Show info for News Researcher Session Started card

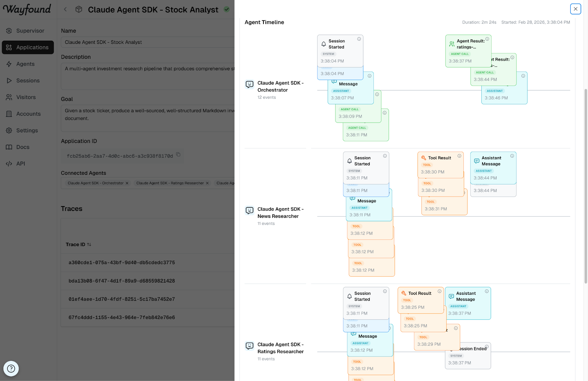point(385,156)
